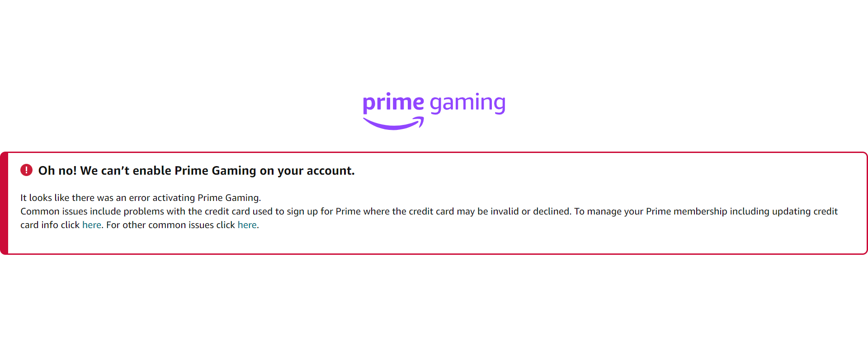This screenshot has height=353, width=868.
Task: Open the common issues 'here' link
Action: [247, 224]
